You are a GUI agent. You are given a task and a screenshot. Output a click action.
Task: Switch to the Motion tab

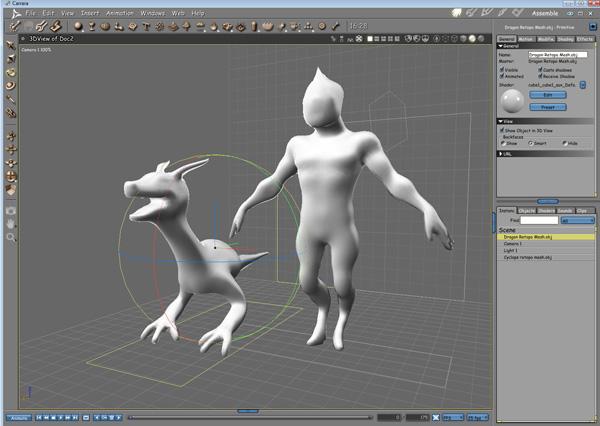coord(526,39)
